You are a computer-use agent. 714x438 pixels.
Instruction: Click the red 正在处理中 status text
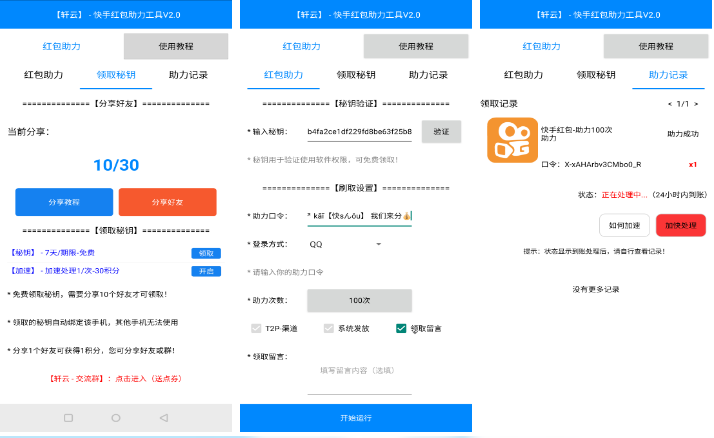(x=624, y=195)
